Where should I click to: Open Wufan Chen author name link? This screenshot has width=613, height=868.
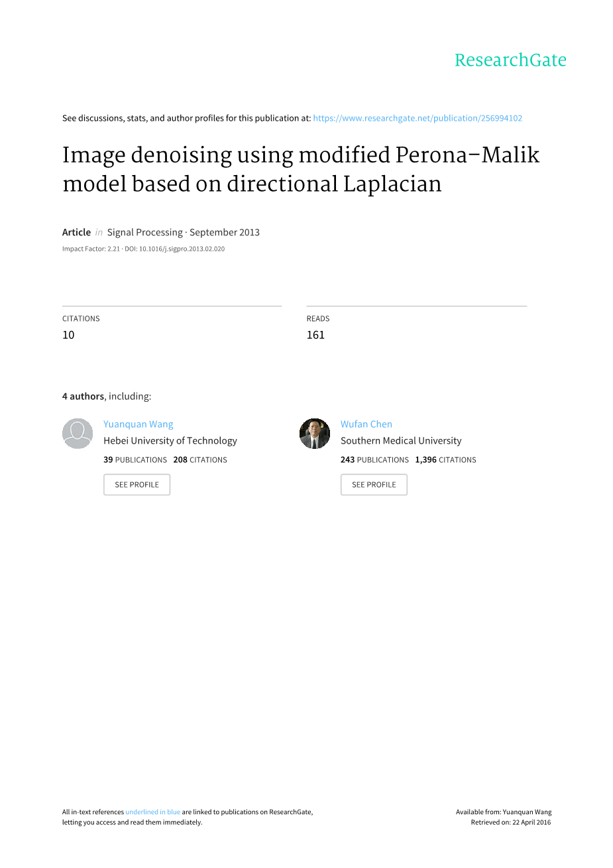tap(366, 424)
